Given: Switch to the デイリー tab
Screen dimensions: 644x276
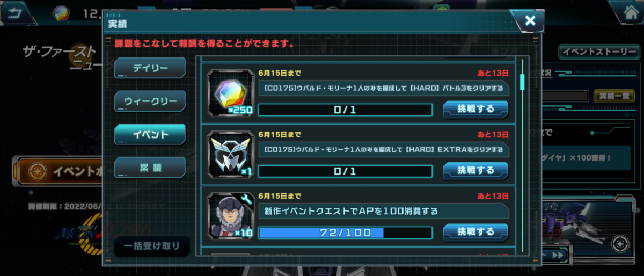Looking at the screenshot, I should pos(150,68).
